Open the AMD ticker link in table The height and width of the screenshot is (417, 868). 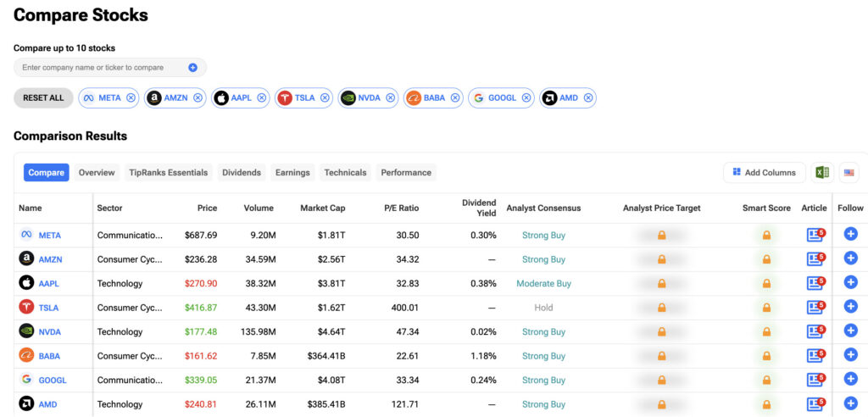[47, 404]
